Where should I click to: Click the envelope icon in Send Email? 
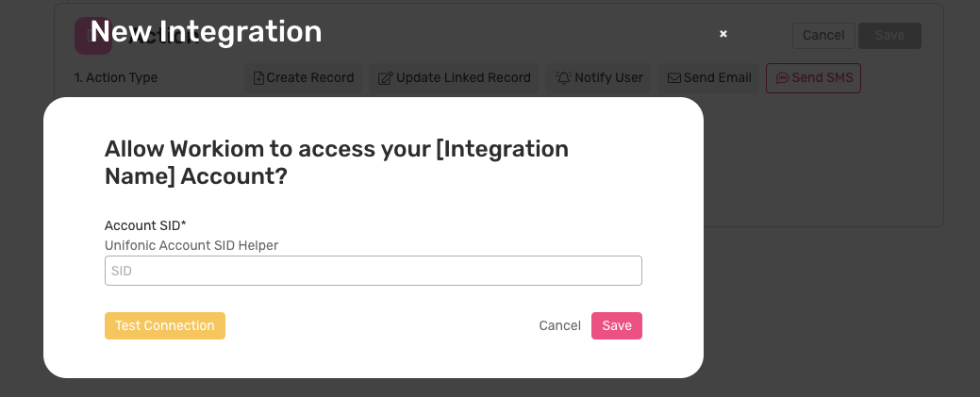pos(674,78)
